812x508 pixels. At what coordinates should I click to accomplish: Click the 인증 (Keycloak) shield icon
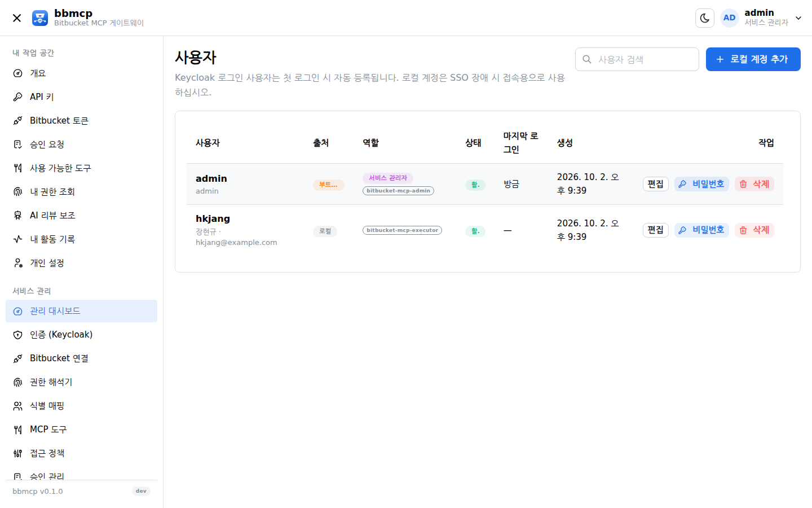[18, 335]
